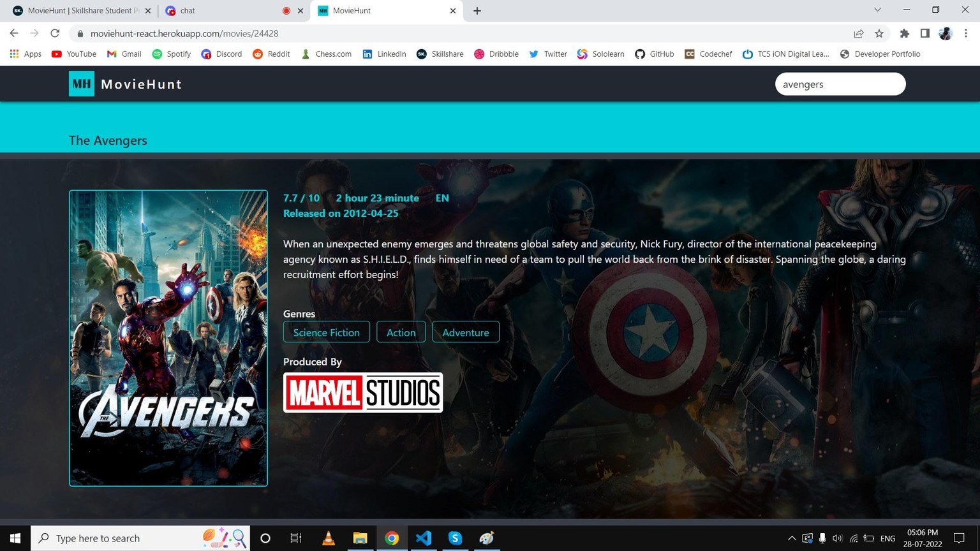Open Codechef bookmark
The image size is (980, 551).
click(x=708, y=54)
